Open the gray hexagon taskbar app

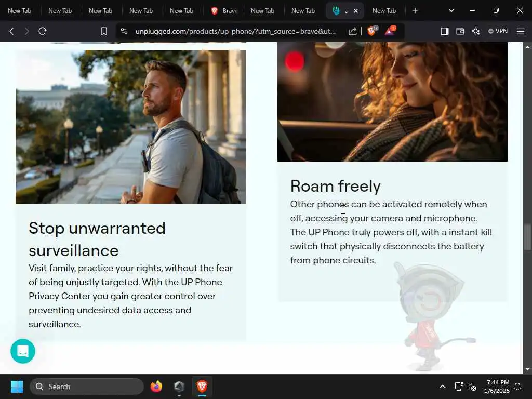coord(179,387)
